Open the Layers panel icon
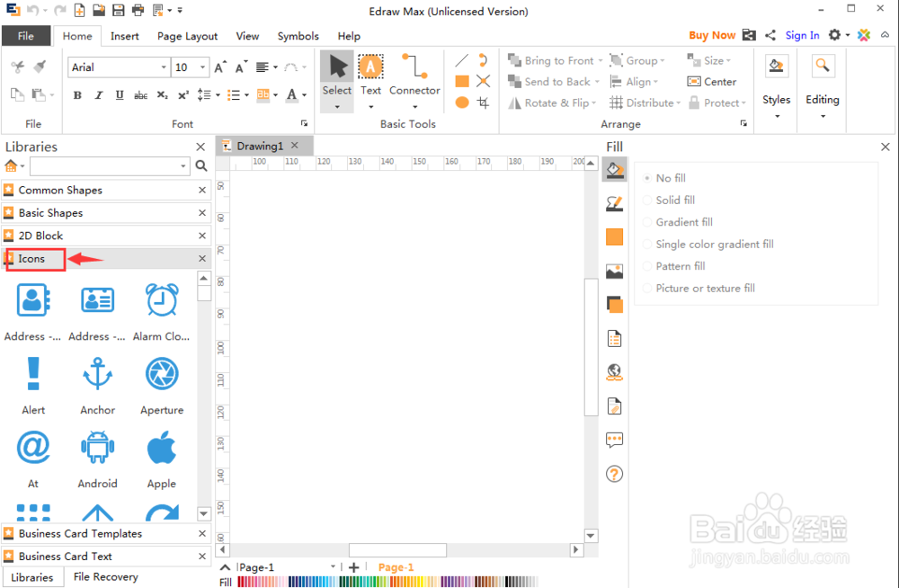Viewport: 899px width, 588px height. click(x=614, y=305)
